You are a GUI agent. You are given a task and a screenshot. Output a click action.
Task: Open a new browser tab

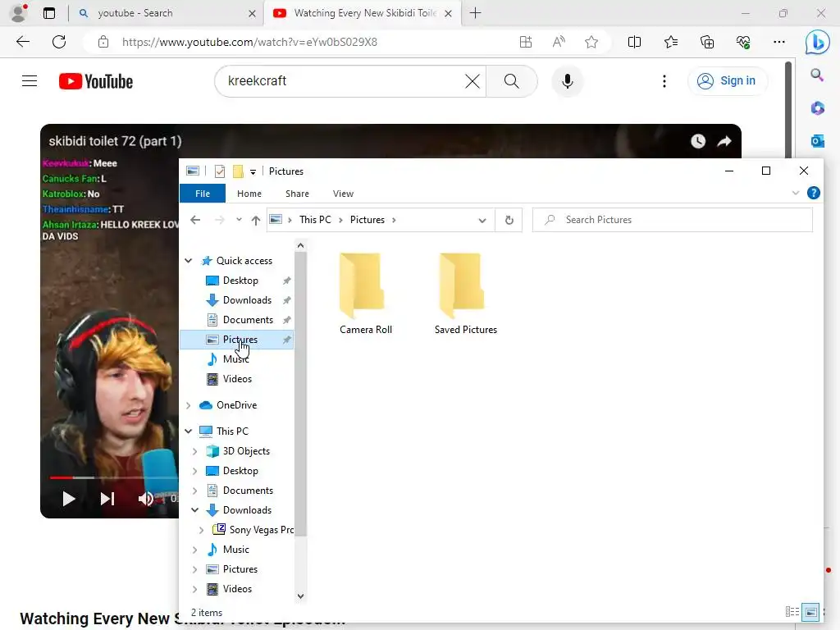[475, 13]
